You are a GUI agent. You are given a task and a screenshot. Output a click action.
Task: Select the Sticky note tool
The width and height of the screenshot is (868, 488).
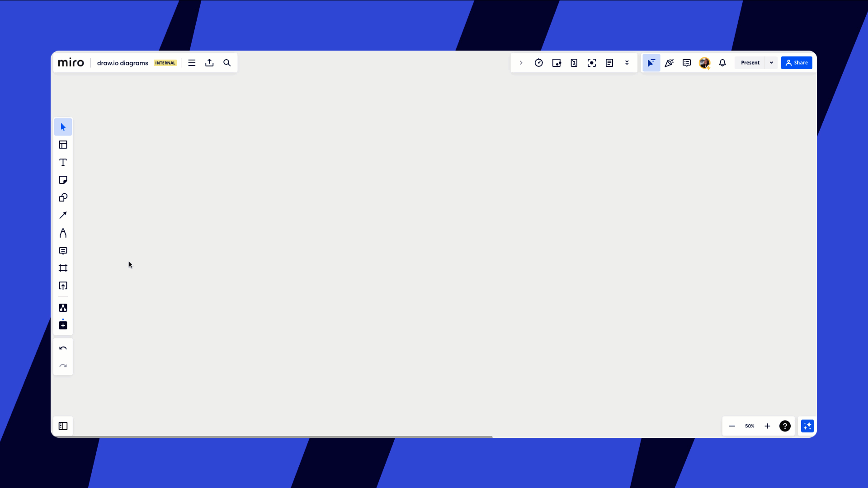63,180
